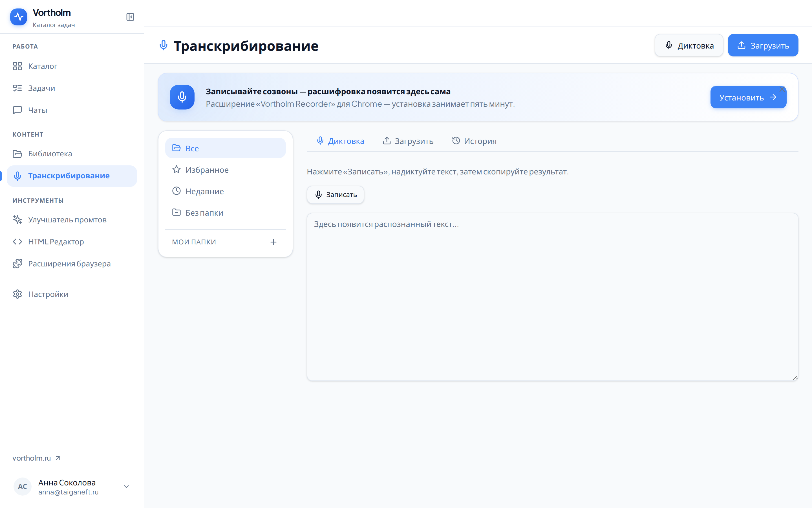812x508 pixels.
Task: Select Транскрибирование in the sidebar
Action: [72, 176]
